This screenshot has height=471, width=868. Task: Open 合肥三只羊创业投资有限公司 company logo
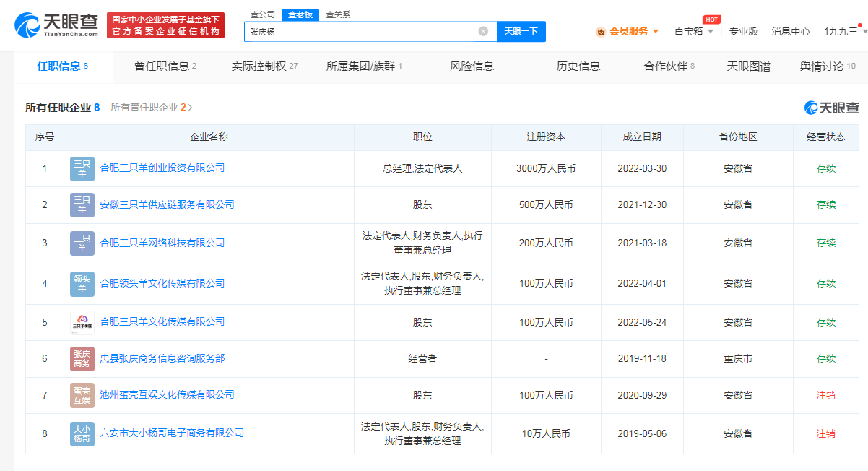click(82, 168)
